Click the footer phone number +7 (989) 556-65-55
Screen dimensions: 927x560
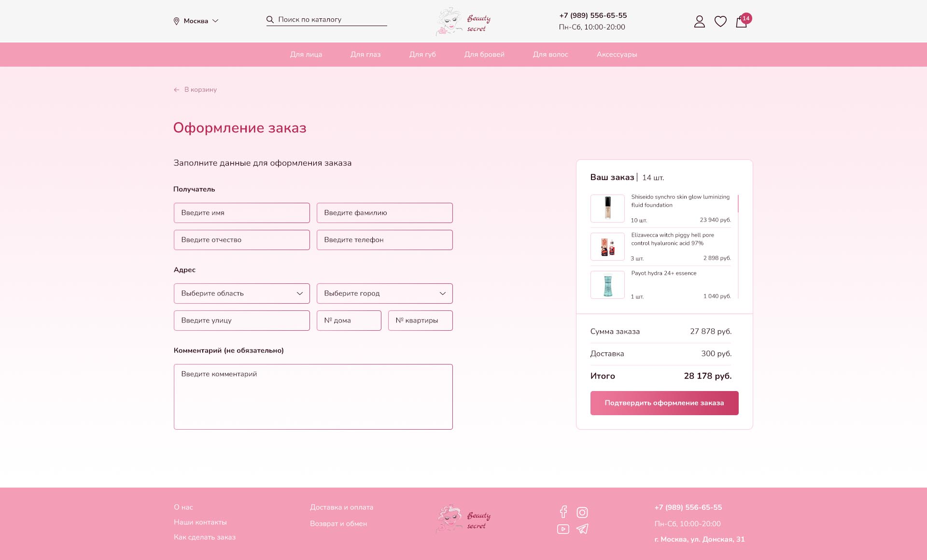click(x=688, y=507)
